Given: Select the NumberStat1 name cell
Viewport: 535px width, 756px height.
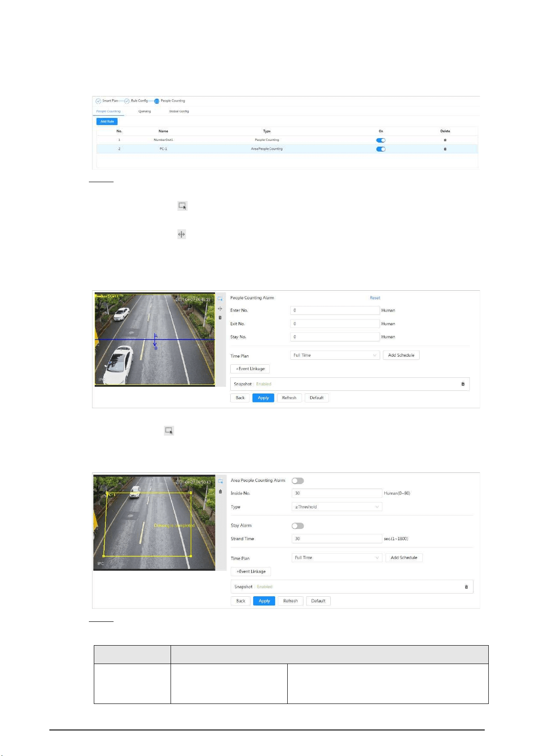Looking at the screenshot, I should pos(163,140).
